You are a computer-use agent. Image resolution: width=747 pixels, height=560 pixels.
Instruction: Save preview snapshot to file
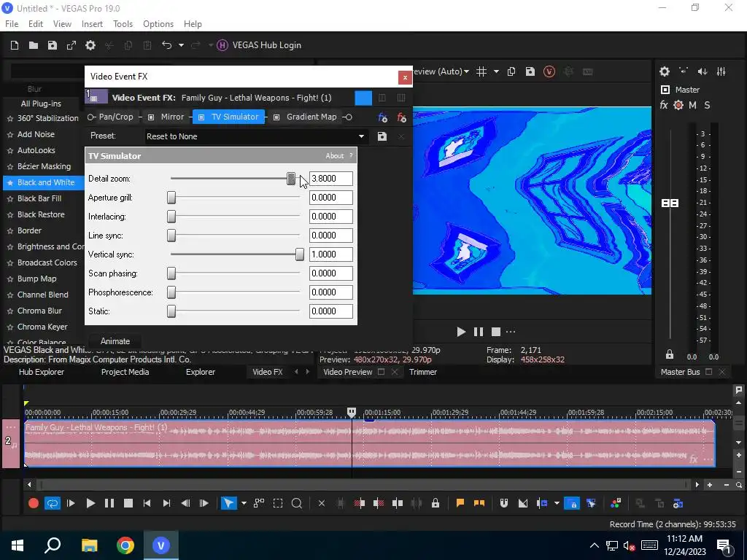[530, 71]
